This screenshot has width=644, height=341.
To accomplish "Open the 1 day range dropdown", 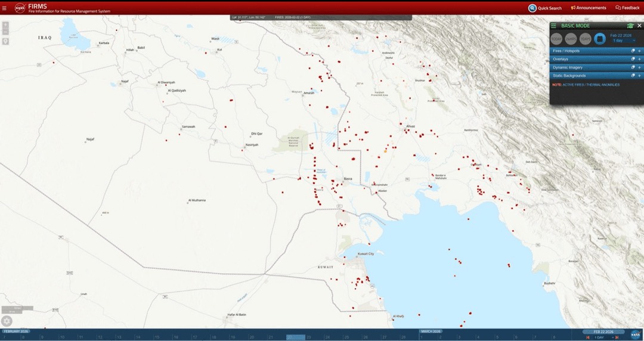I will pyautogui.click(x=623, y=41).
